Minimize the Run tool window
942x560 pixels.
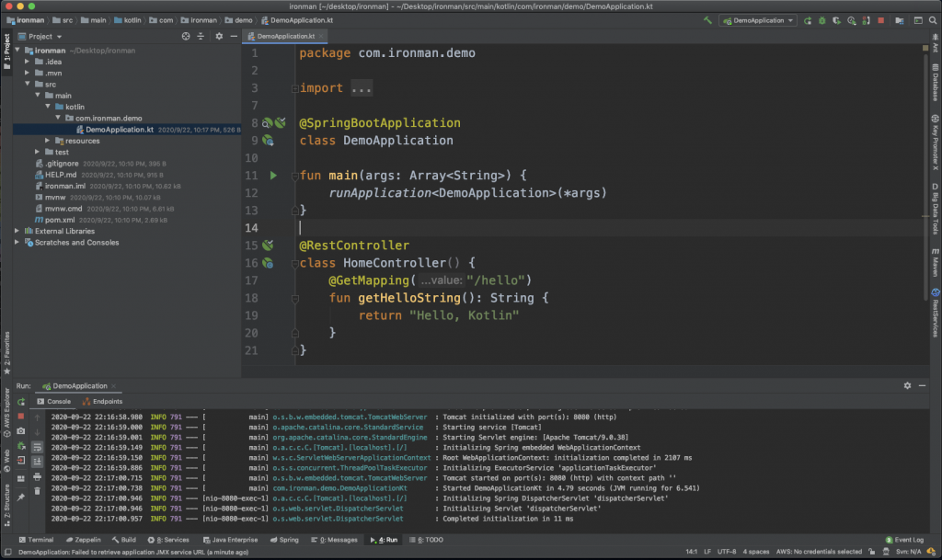click(922, 386)
